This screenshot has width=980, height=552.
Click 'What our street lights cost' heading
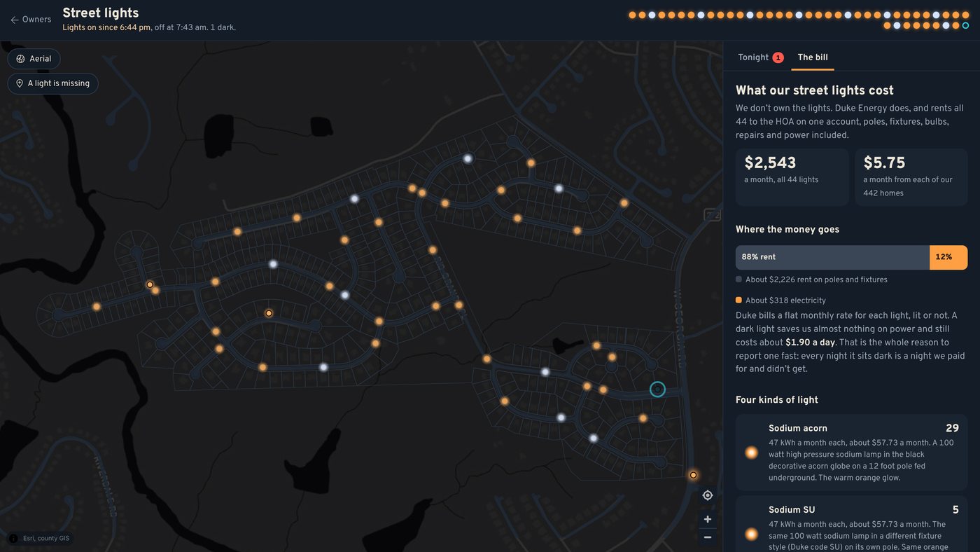tap(815, 90)
